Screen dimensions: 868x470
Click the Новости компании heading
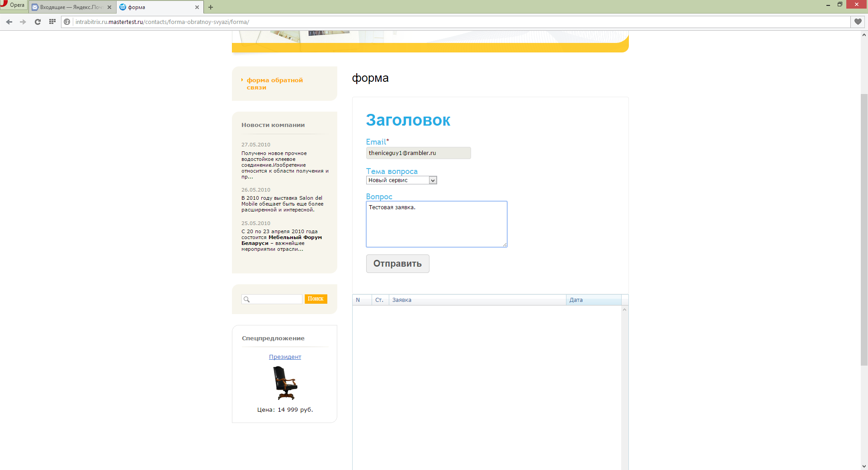point(273,125)
